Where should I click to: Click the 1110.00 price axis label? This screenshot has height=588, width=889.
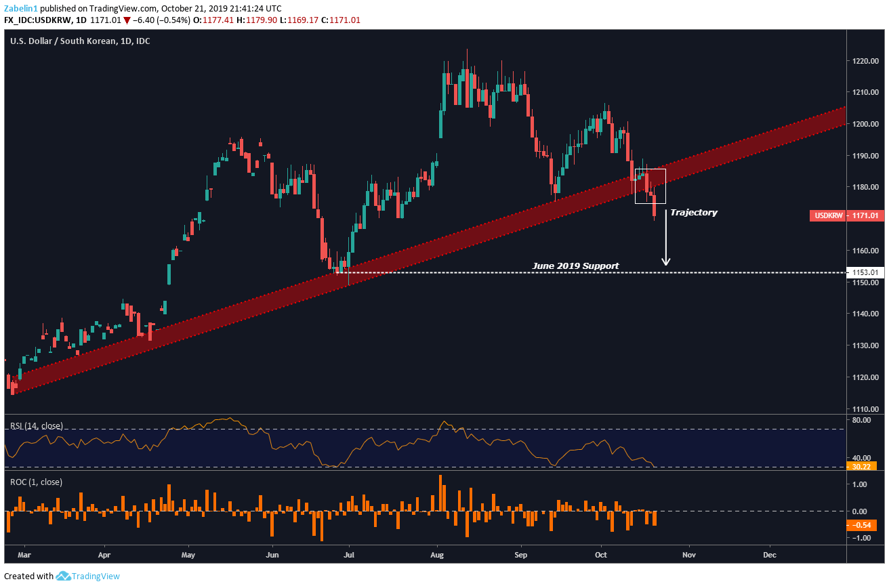pyautogui.click(x=866, y=408)
